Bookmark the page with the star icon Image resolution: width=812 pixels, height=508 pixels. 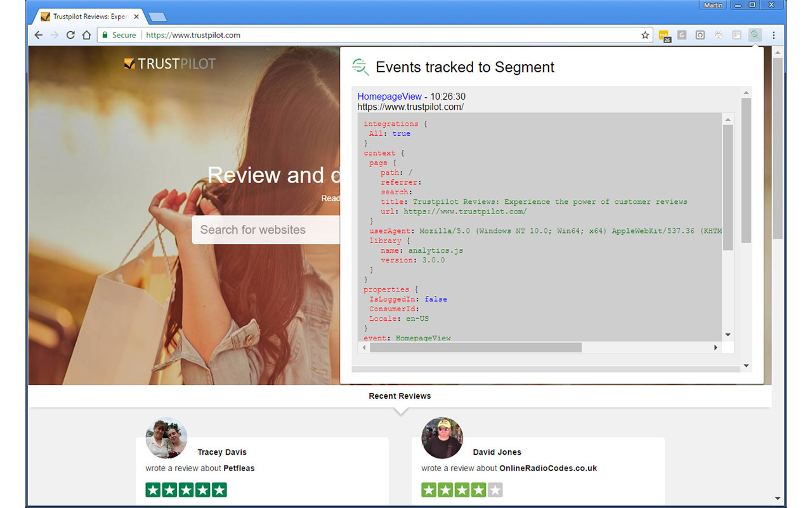point(645,36)
